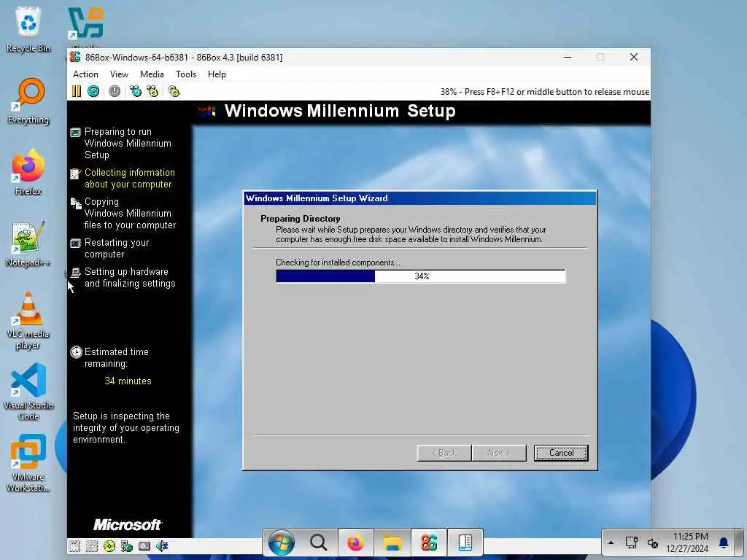Click the first floppy drive status bar icon
Viewport: 747px width, 560px height.
74,546
